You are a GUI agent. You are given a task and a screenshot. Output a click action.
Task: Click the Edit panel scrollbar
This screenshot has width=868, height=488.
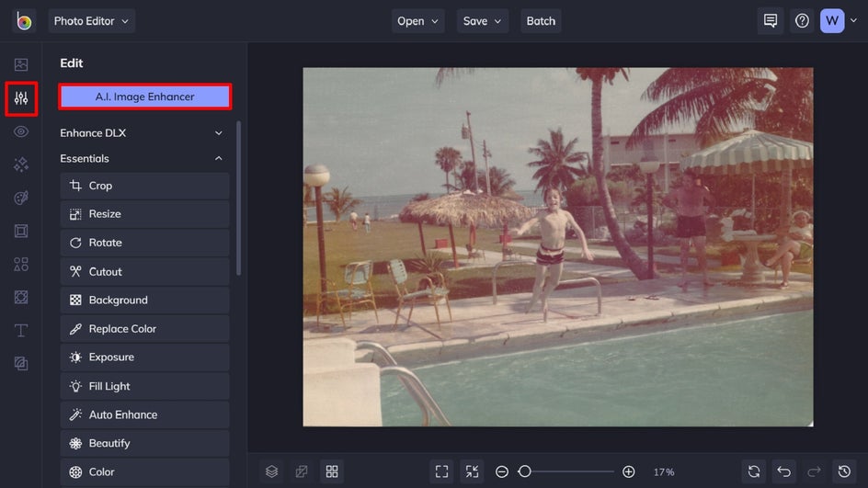[x=238, y=199]
